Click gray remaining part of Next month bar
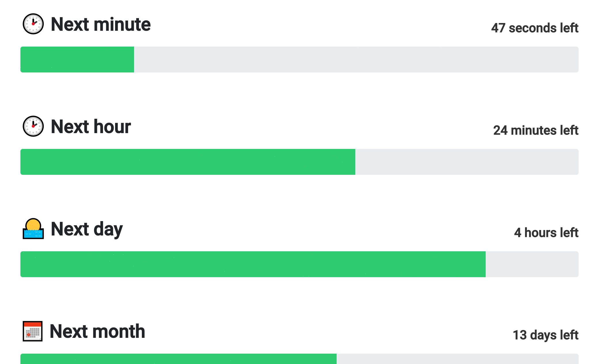 [x=457, y=359]
